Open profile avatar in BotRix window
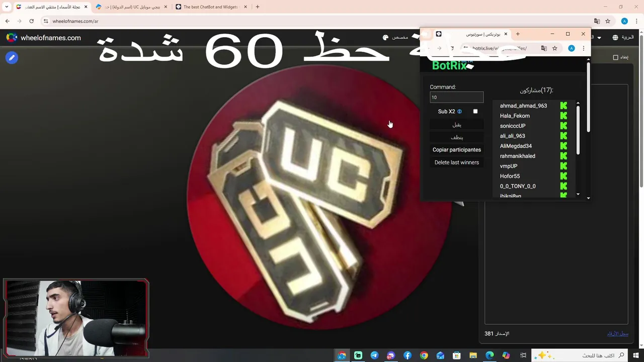This screenshot has width=644, height=362. pos(572,48)
